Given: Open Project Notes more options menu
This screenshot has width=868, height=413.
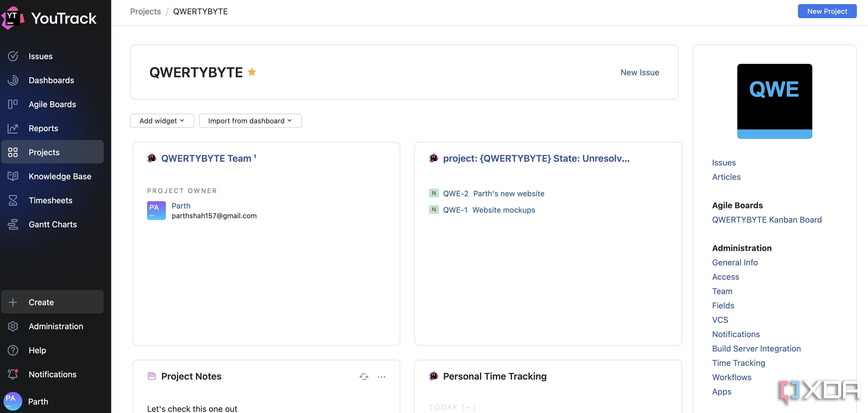Looking at the screenshot, I should tap(382, 377).
